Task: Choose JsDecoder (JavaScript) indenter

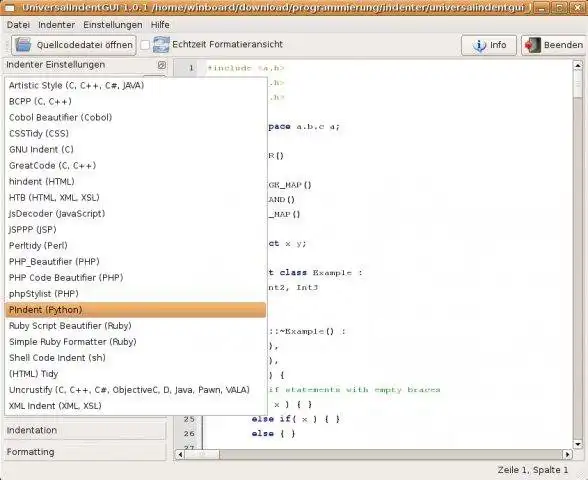Action: pyautogui.click(x=136, y=214)
